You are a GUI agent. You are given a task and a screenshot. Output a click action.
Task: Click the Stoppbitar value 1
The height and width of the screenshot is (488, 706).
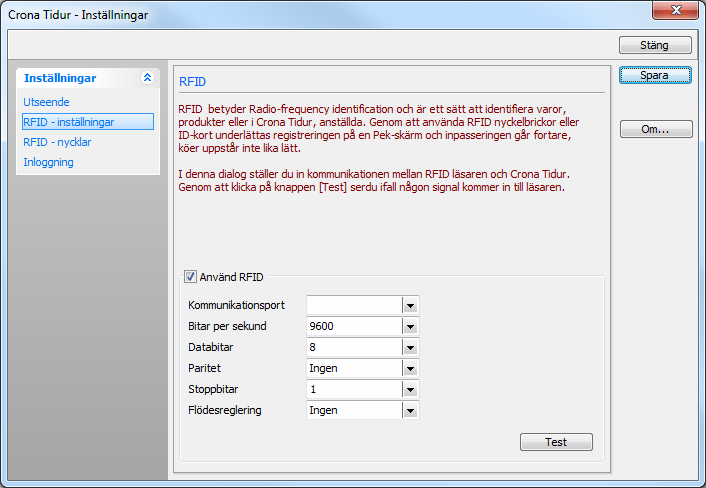(x=354, y=389)
